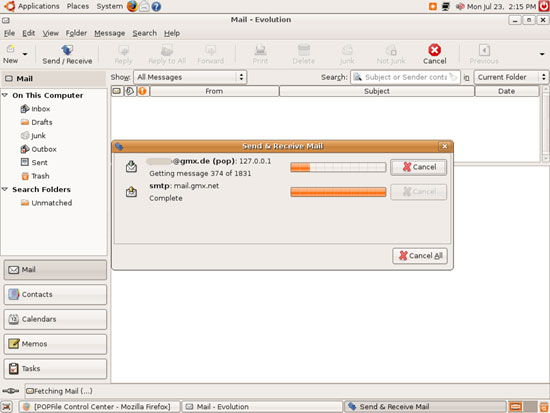Select the Outbox folder
Viewport: 550px width, 413px height.
coord(38,149)
